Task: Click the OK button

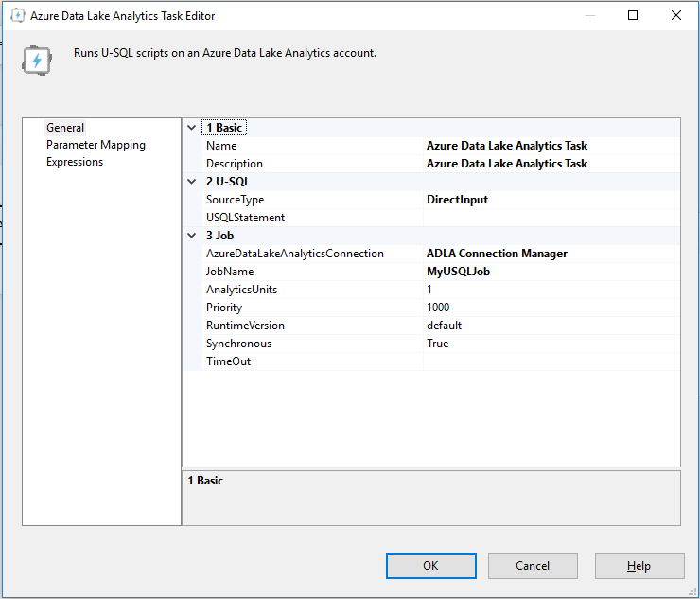Action: point(431,566)
